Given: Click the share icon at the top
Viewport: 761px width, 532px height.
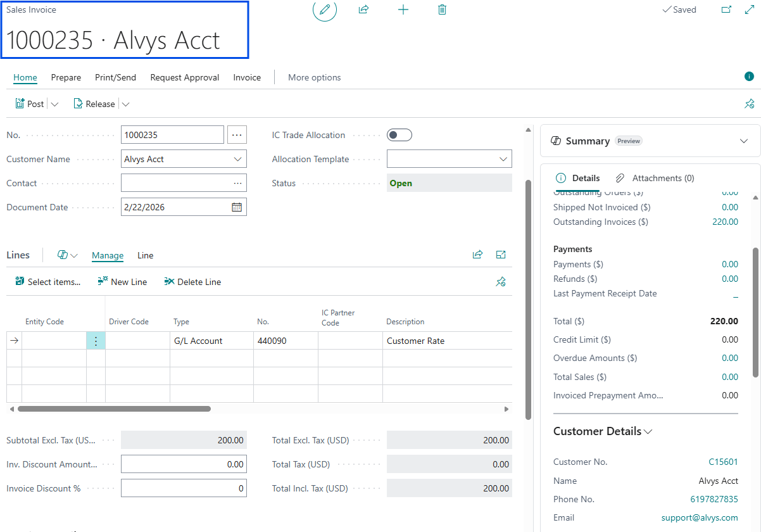Looking at the screenshot, I should 363,9.
